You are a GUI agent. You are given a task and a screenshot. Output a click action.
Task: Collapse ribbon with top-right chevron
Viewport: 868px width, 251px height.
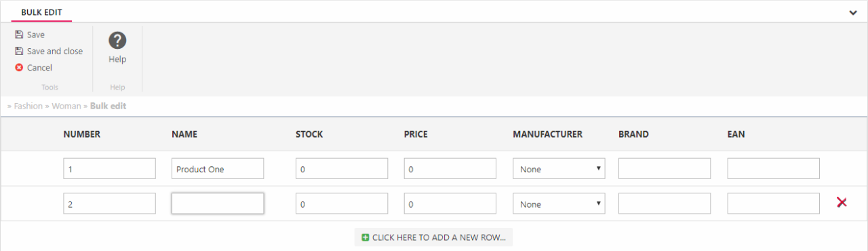853,13
